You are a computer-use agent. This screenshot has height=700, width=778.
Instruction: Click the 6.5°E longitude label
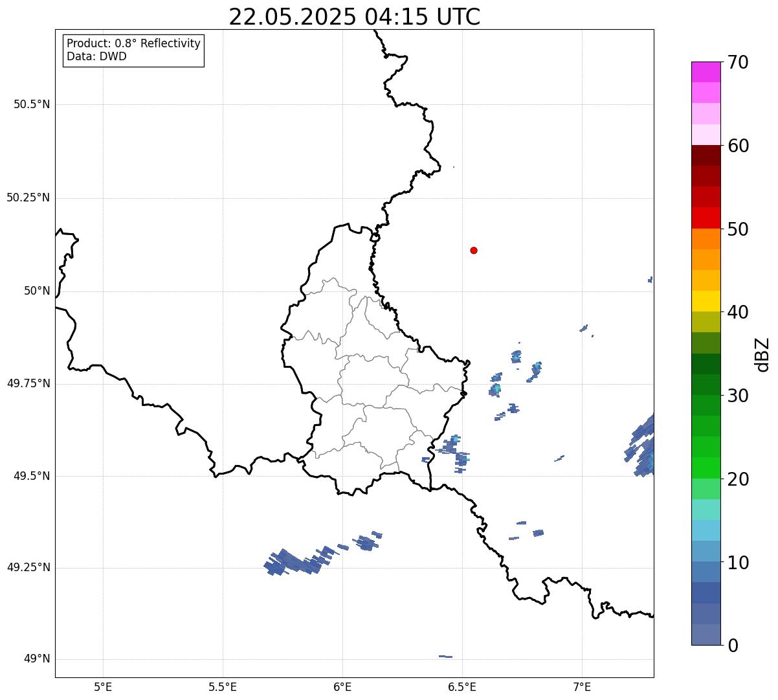(462, 686)
